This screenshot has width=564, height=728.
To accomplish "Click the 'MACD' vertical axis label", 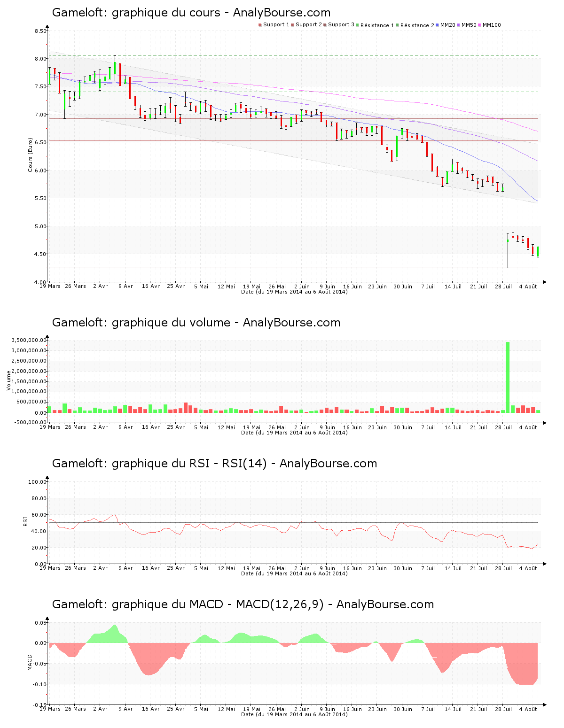I will click(x=30, y=662).
